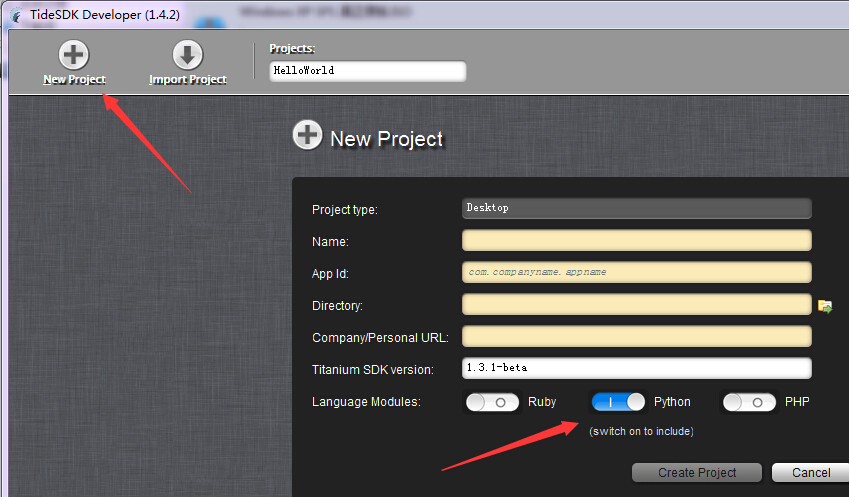Click the Python label text
The image size is (849, 497).
coord(672,402)
